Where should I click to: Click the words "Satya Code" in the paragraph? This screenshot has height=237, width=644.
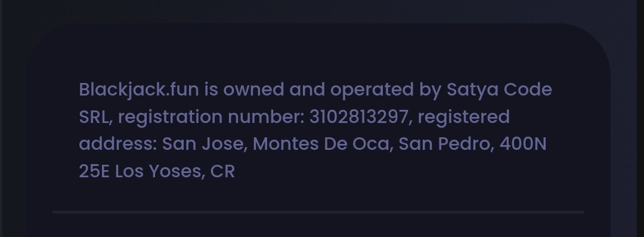(x=499, y=90)
